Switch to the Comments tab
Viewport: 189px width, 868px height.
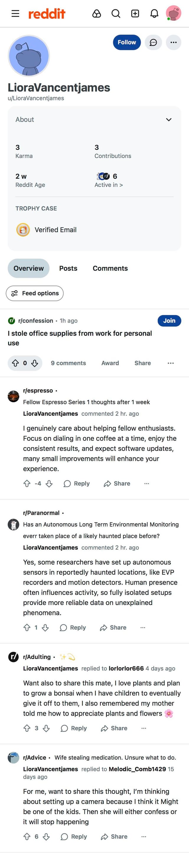[x=110, y=268]
